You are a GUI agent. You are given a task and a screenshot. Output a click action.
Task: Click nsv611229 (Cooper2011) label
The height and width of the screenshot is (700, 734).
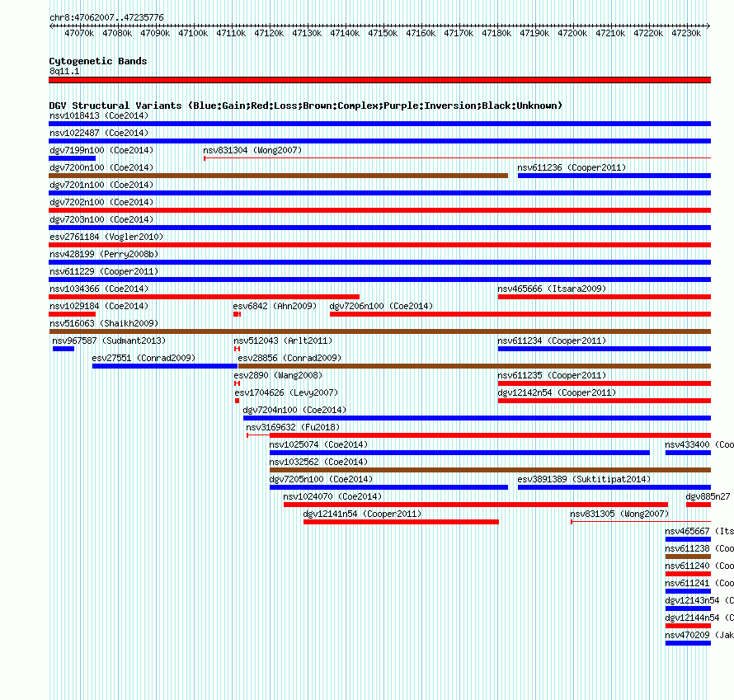pyautogui.click(x=104, y=271)
